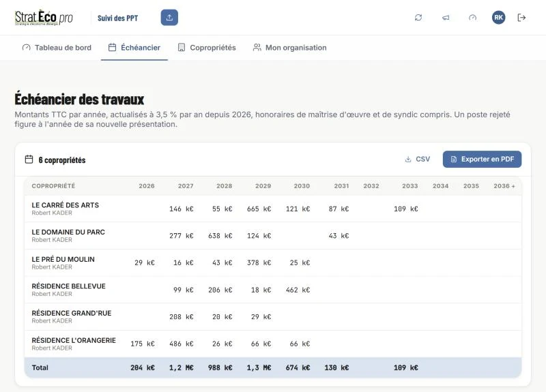Click the 2035 column header
546x392 pixels.
coord(471,186)
